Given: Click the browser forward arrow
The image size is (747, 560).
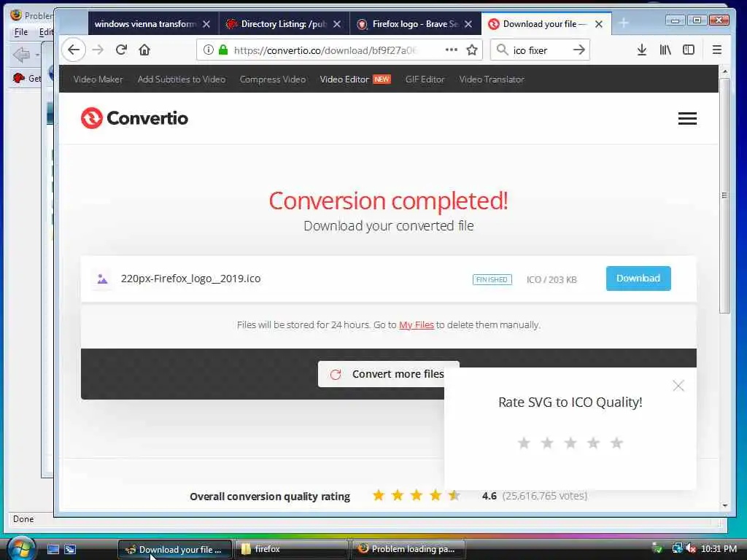Looking at the screenshot, I should pyautogui.click(x=98, y=50).
